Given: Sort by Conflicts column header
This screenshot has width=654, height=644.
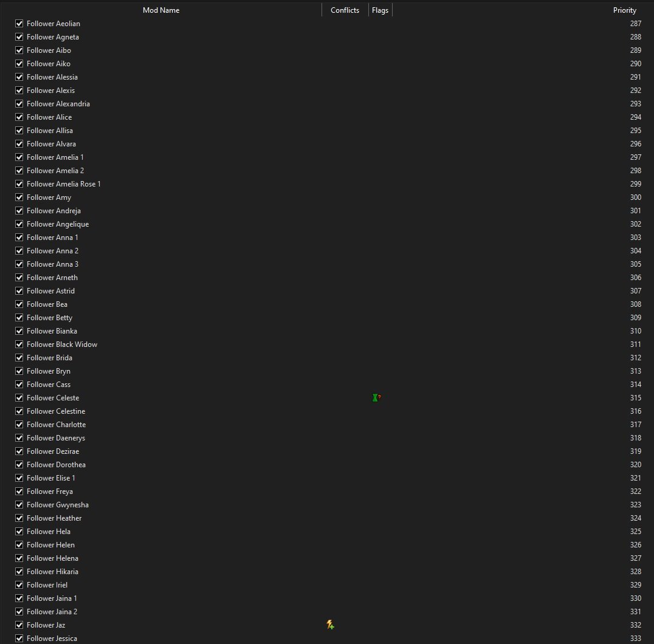Looking at the screenshot, I should point(345,10).
